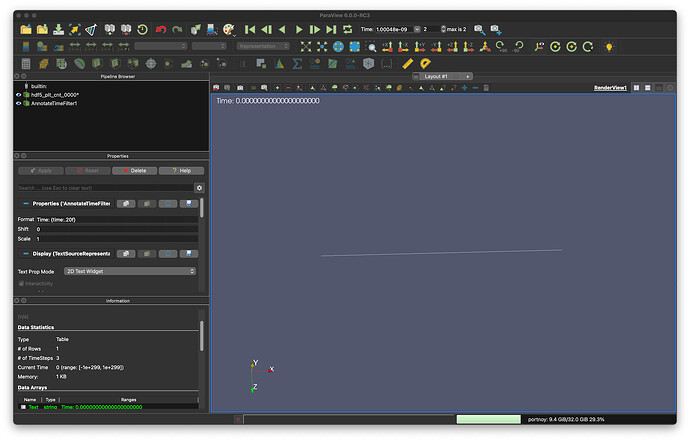Click the Redo arrow icon
This screenshot has height=440, width=690.
177,29
